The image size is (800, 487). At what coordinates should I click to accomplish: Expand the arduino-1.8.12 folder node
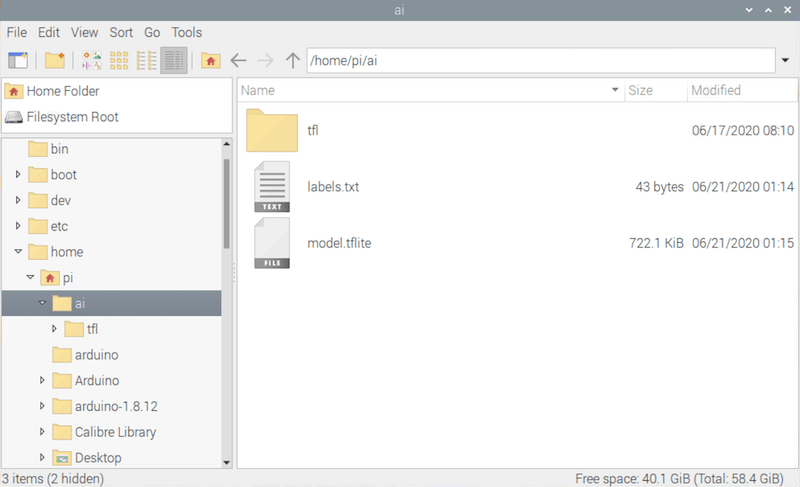click(42, 406)
